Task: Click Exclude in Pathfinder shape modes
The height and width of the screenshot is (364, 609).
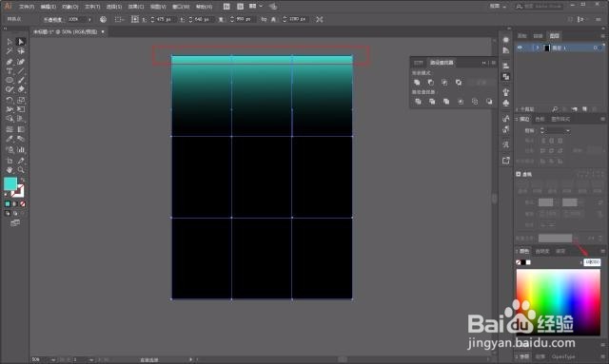Action: pos(459,83)
